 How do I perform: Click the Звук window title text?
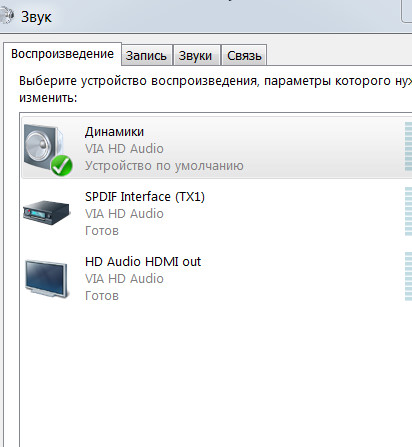click(x=36, y=17)
